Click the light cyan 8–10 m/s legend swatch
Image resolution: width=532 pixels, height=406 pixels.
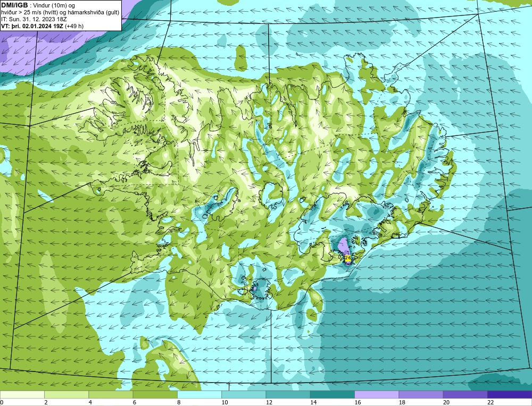[x=199, y=394]
